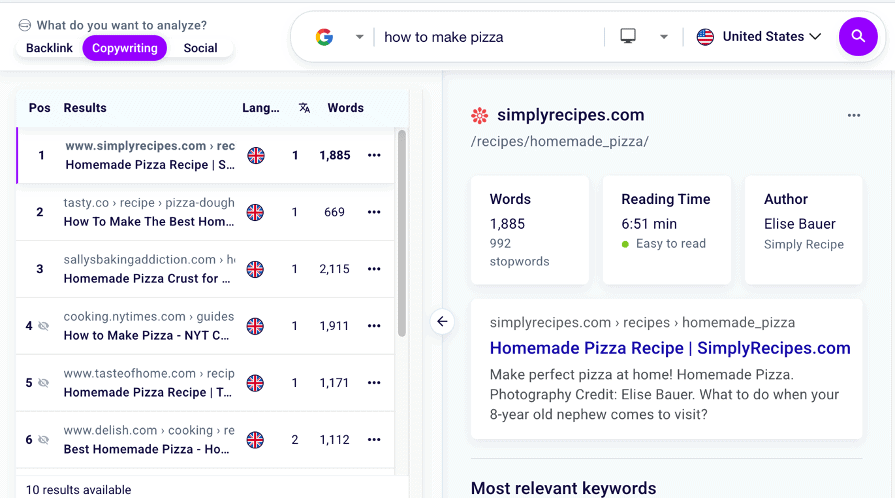This screenshot has width=896, height=498.
Task: Click the Reading Time card '6:51 min'
Action: [666, 230]
